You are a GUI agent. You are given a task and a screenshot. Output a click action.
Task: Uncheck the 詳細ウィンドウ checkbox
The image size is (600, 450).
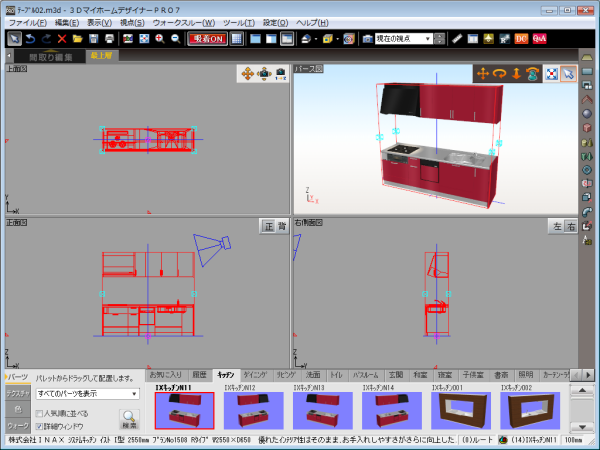(40, 426)
